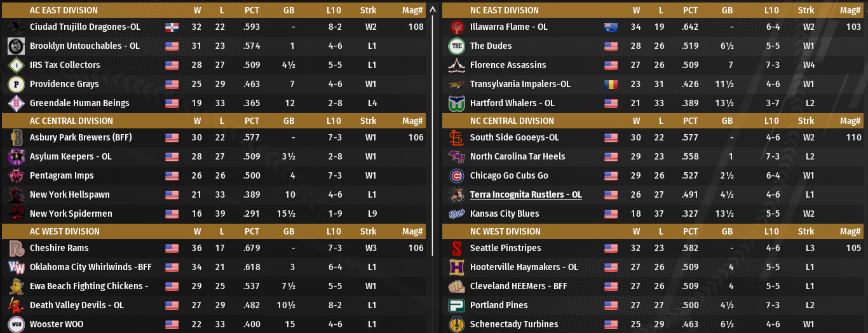Select the Kansas City Blues team
Image resolution: width=868 pixels, height=333 pixels.
click(504, 214)
